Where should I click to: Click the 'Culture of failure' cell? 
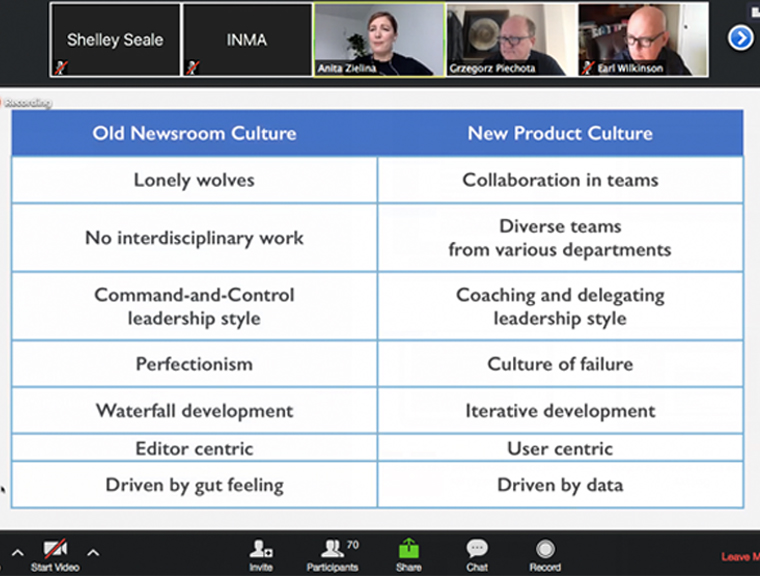point(560,364)
